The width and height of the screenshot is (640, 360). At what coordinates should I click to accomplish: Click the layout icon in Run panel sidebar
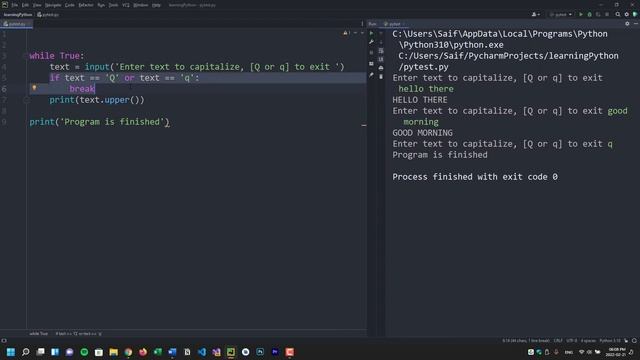point(371,64)
